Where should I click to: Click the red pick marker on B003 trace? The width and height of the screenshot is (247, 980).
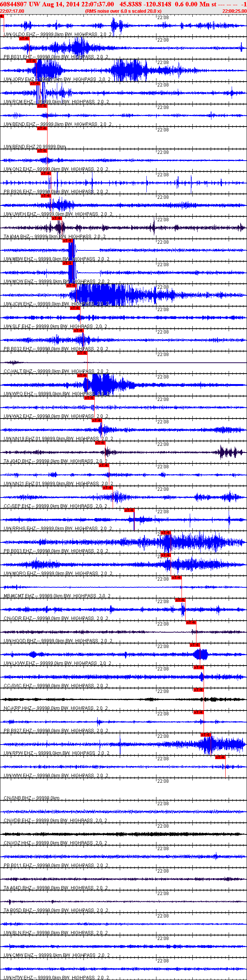[x=165, y=532]
